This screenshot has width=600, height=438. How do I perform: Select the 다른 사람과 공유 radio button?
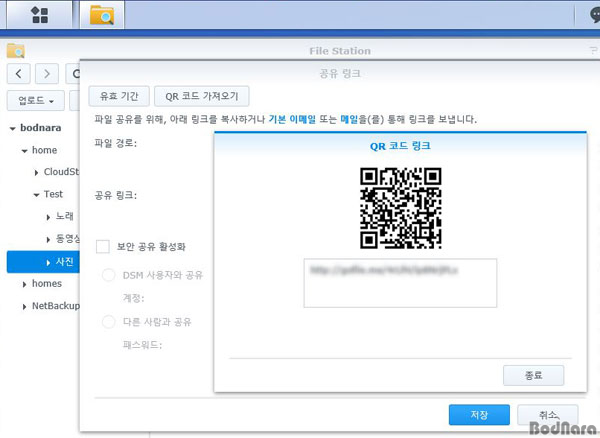click(x=108, y=322)
